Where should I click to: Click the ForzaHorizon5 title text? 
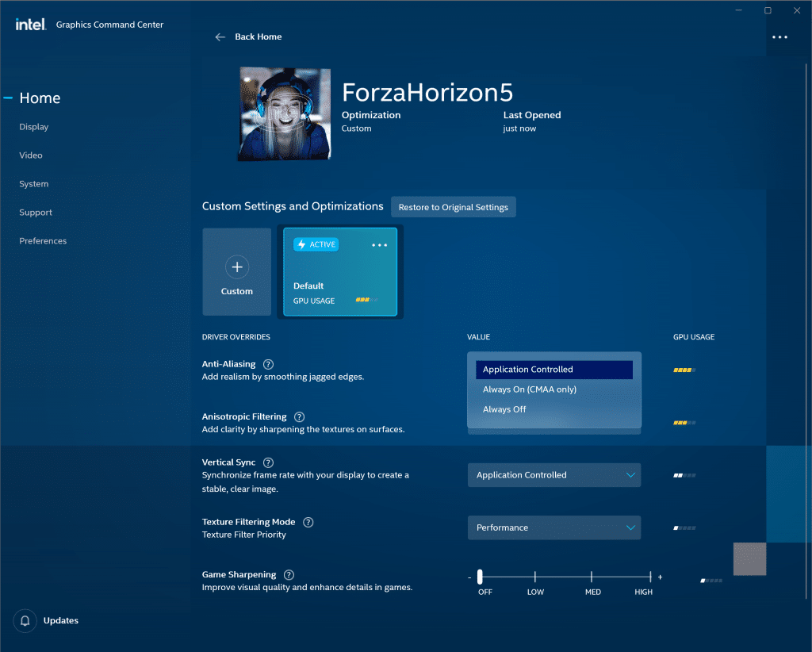427,93
